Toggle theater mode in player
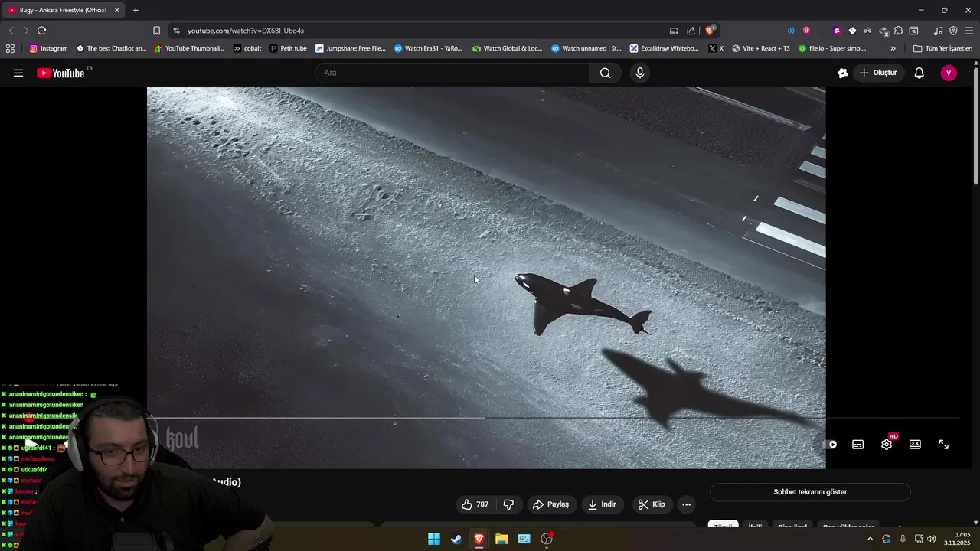The height and width of the screenshot is (551, 980). [915, 445]
